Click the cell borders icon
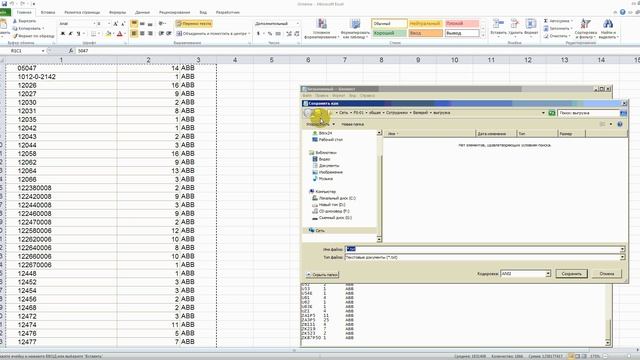 click(x=93, y=33)
